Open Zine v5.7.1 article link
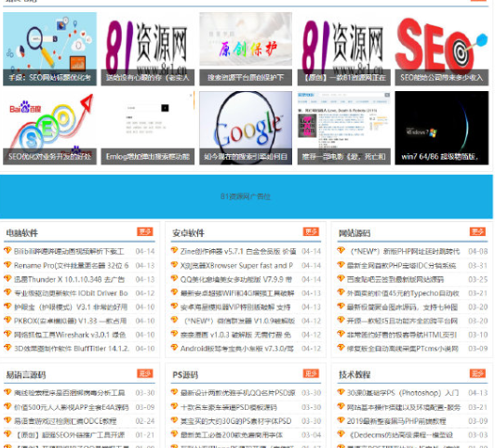495x448 pixels. (x=238, y=251)
